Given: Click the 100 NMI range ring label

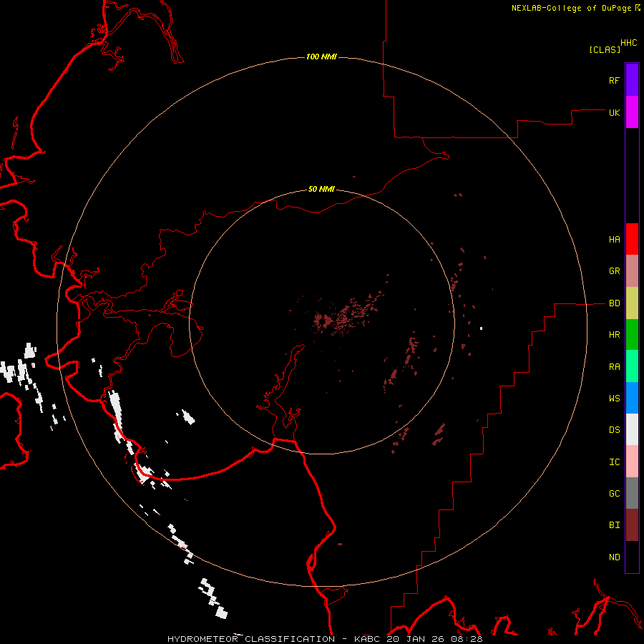Looking at the screenshot, I should [x=321, y=57].
